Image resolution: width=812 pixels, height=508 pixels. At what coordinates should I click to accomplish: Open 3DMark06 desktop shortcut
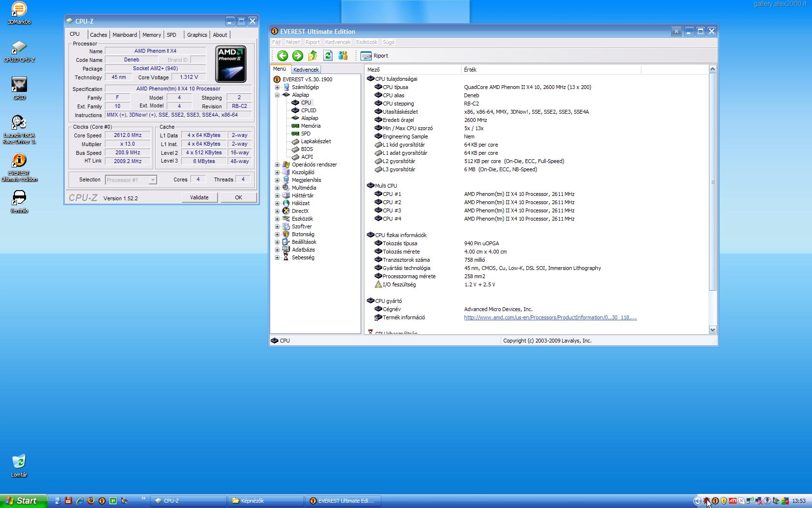(19, 13)
